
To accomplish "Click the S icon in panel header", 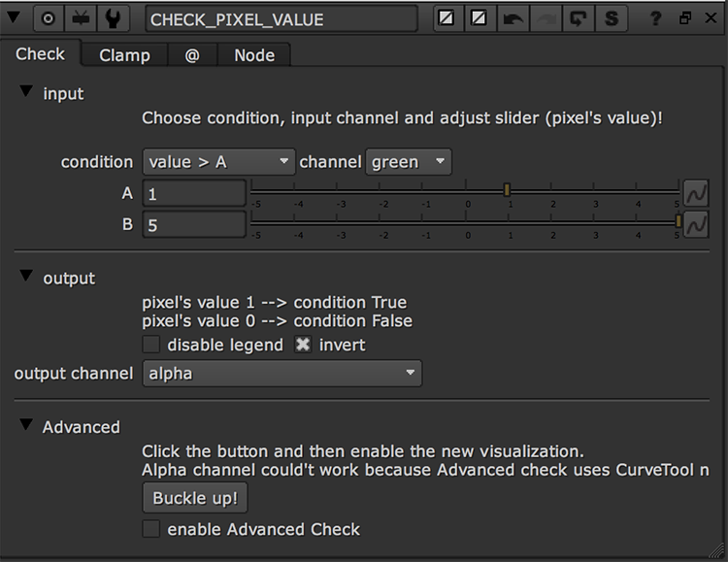I will coord(610,18).
